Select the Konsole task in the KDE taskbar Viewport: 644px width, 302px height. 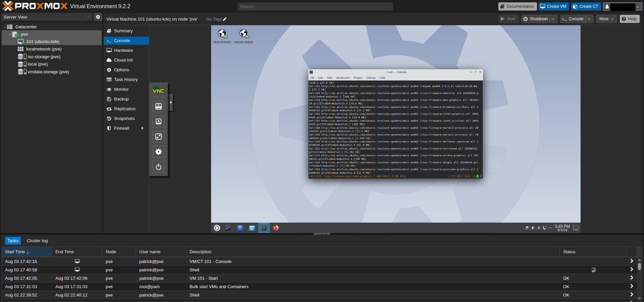(264, 228)
